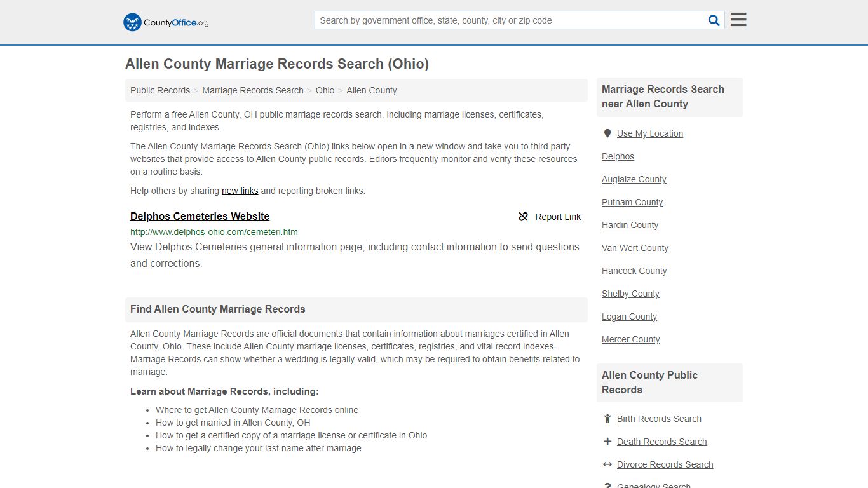Open Delphos nearby link
Viewport: 868px width, 488px height.
click(618, 156)
